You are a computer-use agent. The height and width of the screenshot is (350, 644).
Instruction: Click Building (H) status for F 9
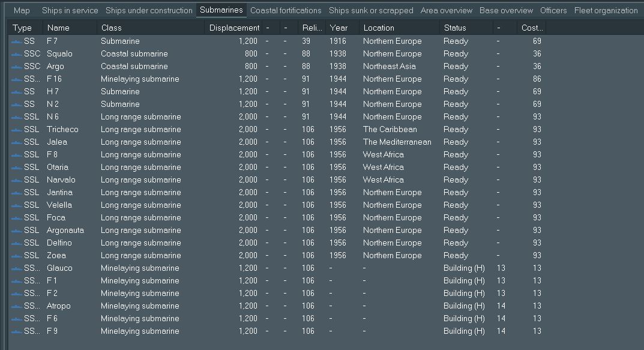464,331
